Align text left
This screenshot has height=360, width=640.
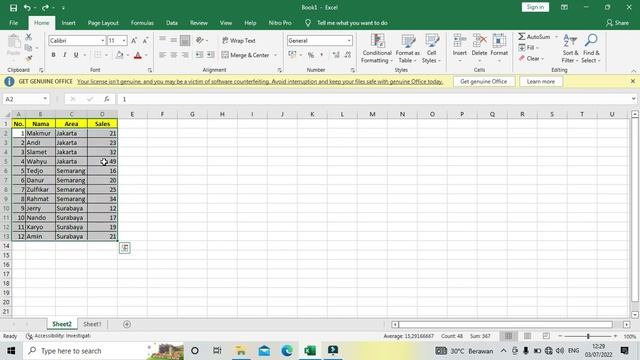click(x=162, y=55)
